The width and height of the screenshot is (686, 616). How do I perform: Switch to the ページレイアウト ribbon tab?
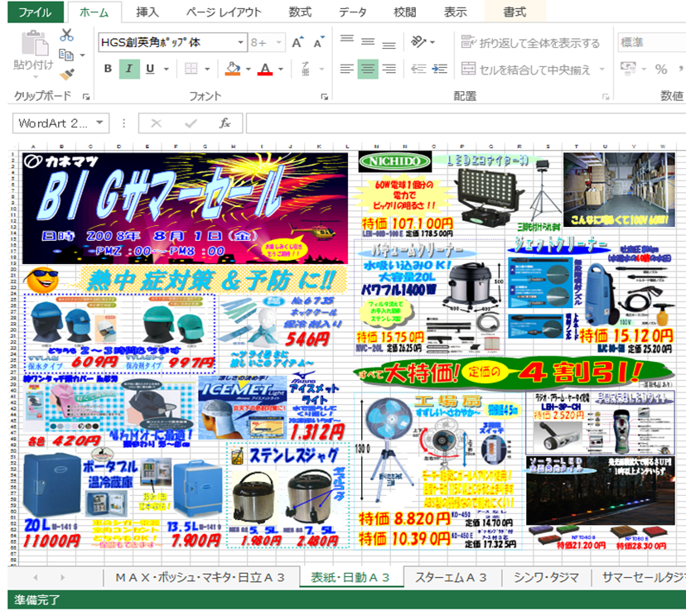coord(224,12)
